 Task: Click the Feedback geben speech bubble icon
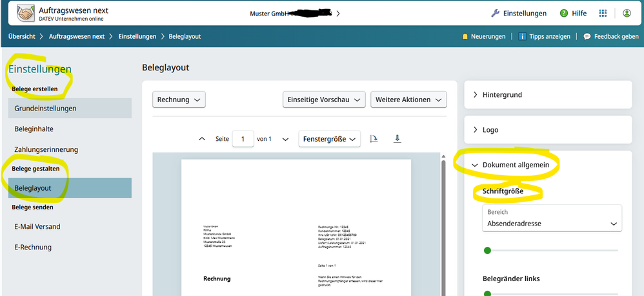click(587, 37)
